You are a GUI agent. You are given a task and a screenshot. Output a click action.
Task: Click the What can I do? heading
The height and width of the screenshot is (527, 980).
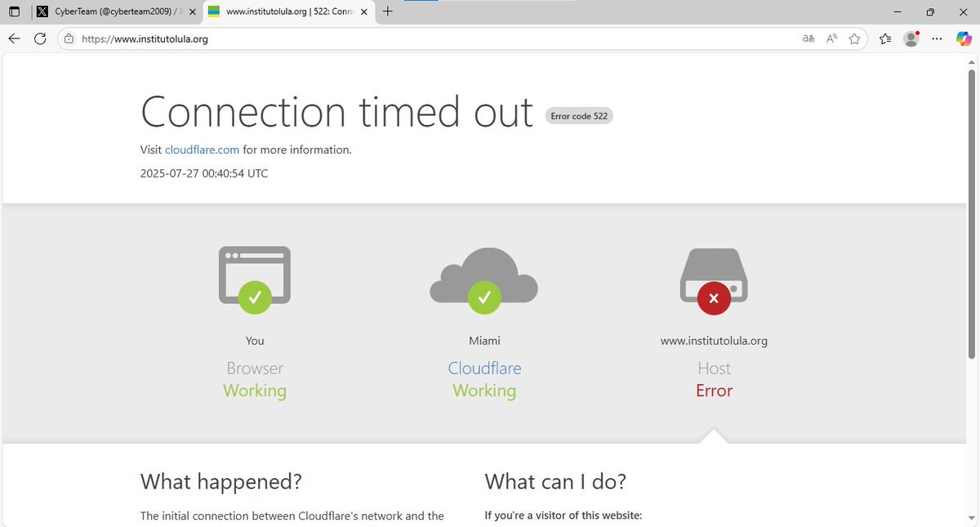click(x=555, y=482)
